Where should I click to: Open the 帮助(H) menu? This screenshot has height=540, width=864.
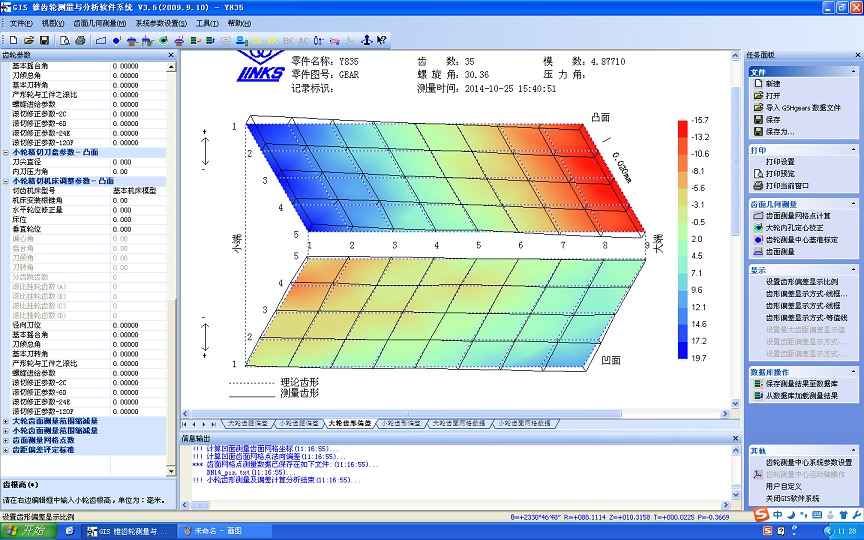coord(239,23)
